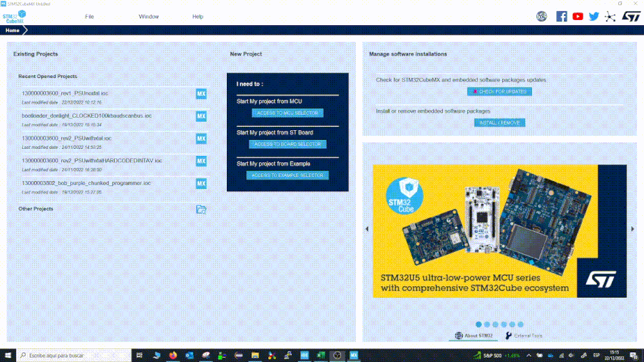The width and height of the screenshot is (644, 362).
Task: Click MX icon for PSUwithxtalHARDCODEDINTAV.ioc project
Action: pyautogui.click(x=201, y=161)
